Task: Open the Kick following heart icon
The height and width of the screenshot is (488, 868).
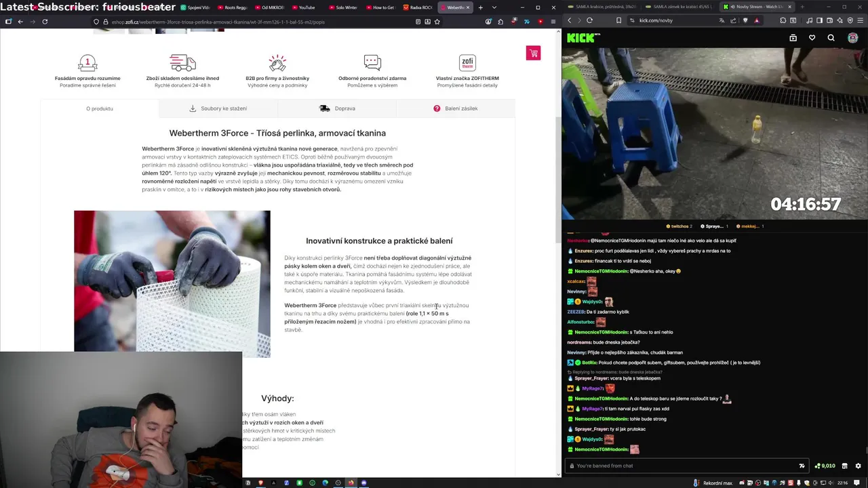Action: click(812, 38)
